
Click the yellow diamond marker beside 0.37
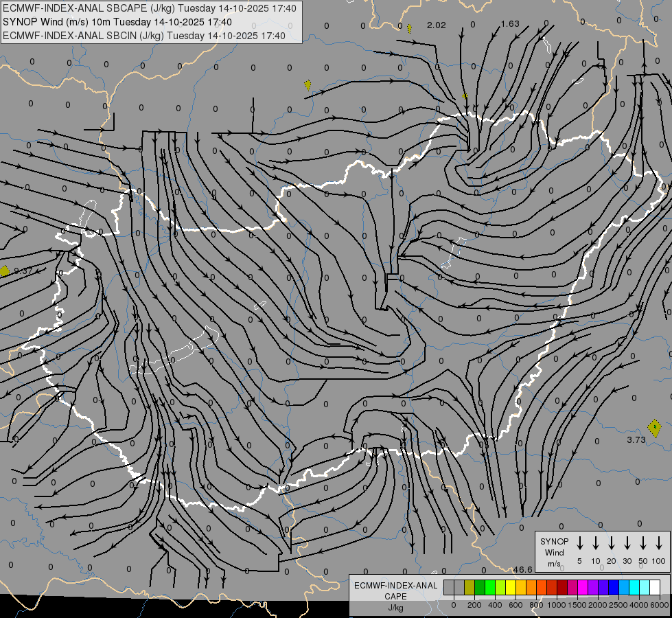pos(4,271)
